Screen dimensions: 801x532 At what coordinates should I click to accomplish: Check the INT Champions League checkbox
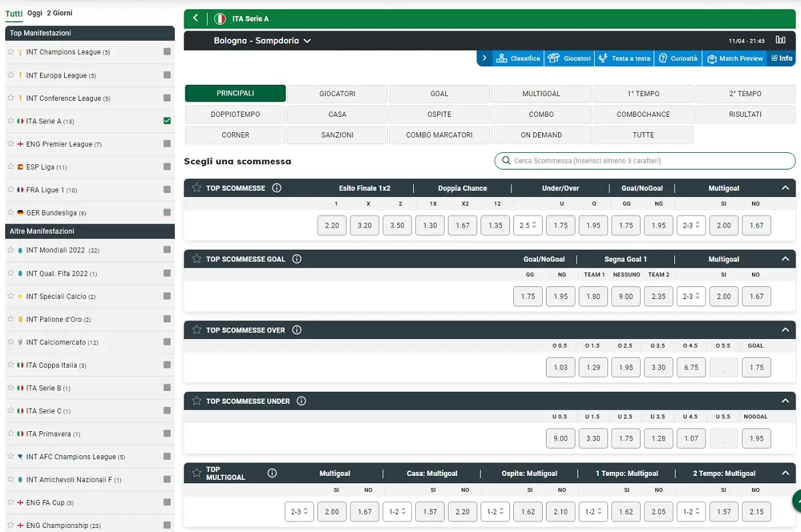pyautogui.click(x=167, y=52)
